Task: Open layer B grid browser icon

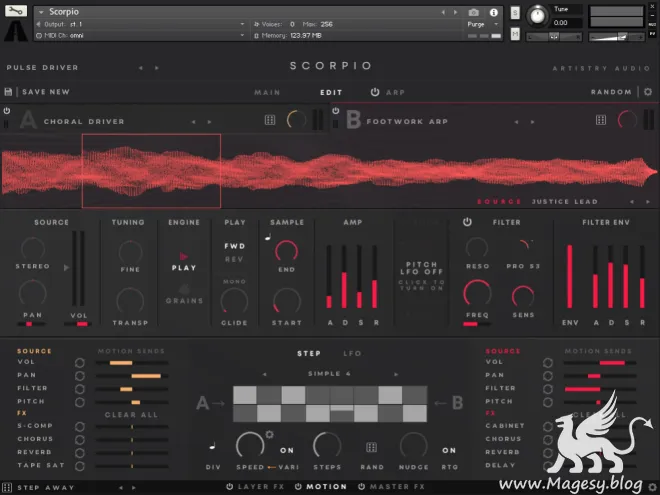Action: click(x=601, y=120)
